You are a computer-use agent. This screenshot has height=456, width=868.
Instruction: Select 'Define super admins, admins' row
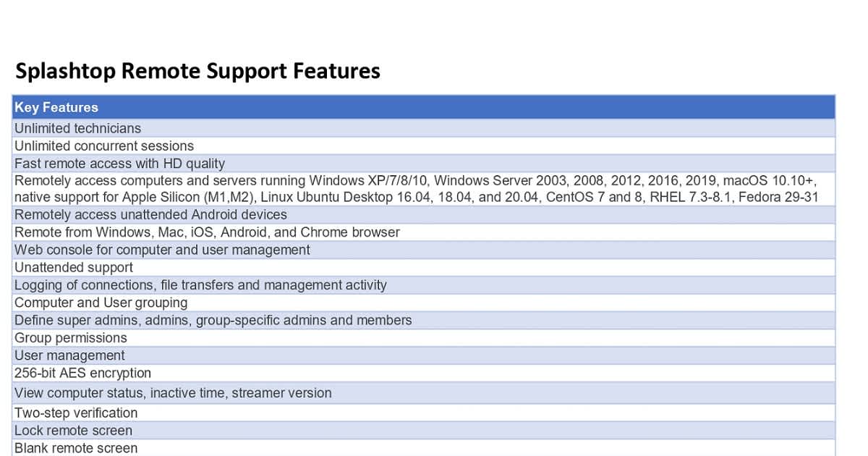(x=424, y=320)
